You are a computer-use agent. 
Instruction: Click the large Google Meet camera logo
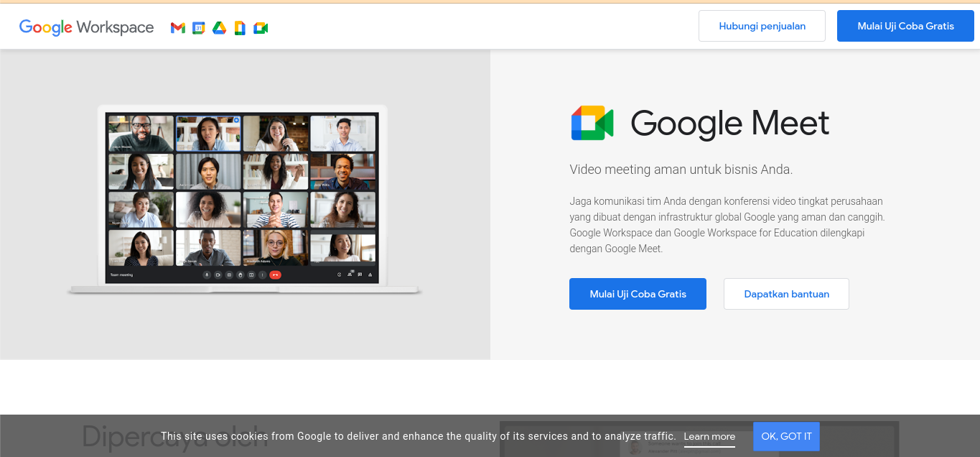click(x=592, y=123)
